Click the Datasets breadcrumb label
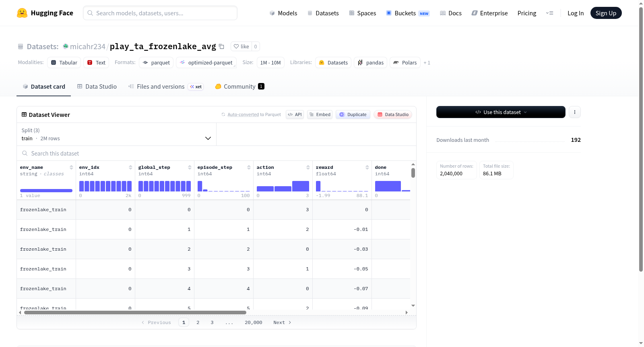This screenshot has height=347, width=644. point(43,46)
